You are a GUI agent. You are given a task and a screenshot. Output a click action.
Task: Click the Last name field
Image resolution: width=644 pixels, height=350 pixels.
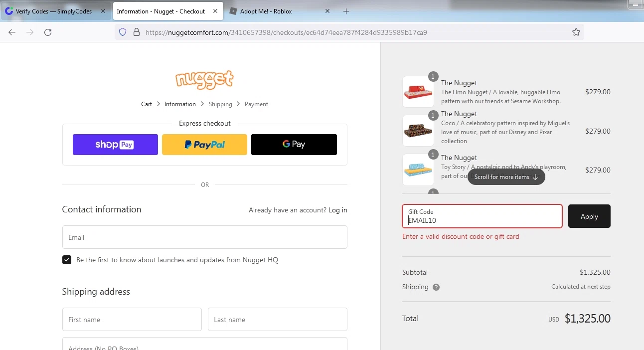(277, 320)
